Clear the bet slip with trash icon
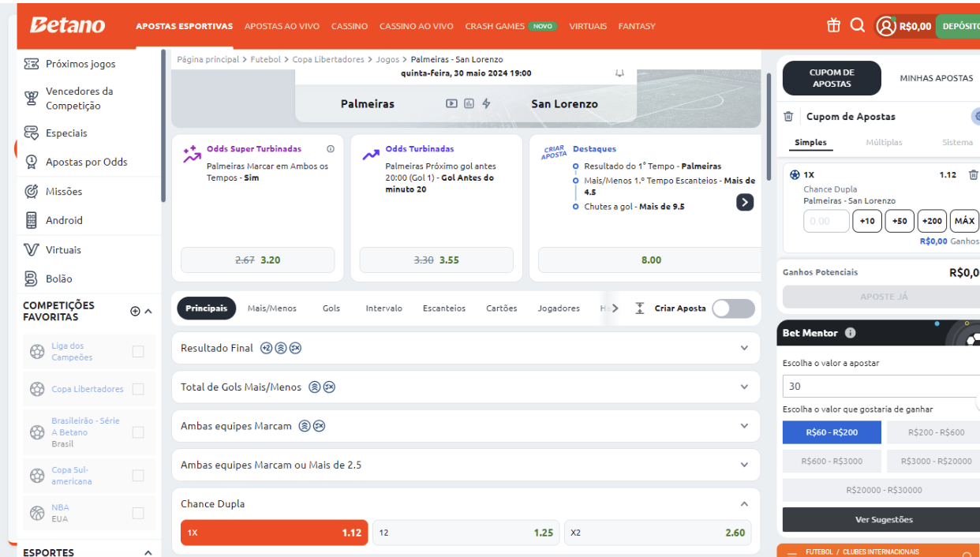980x557 pixels. (788, 117)
